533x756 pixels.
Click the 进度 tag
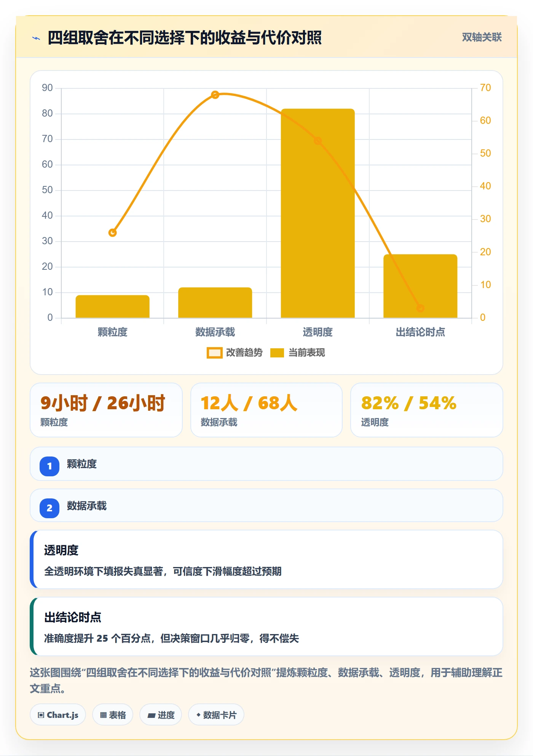(161, 715)
